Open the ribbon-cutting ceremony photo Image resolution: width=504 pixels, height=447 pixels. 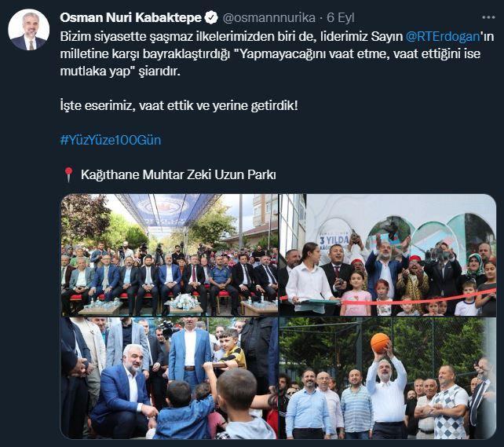click(388, 255)
